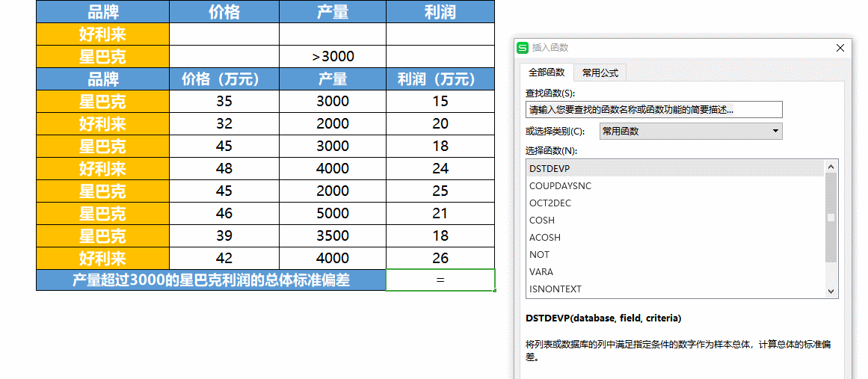The image size is (868, 379).
Task: Select the top 品牌 header cell
Action: pos(103,12)
